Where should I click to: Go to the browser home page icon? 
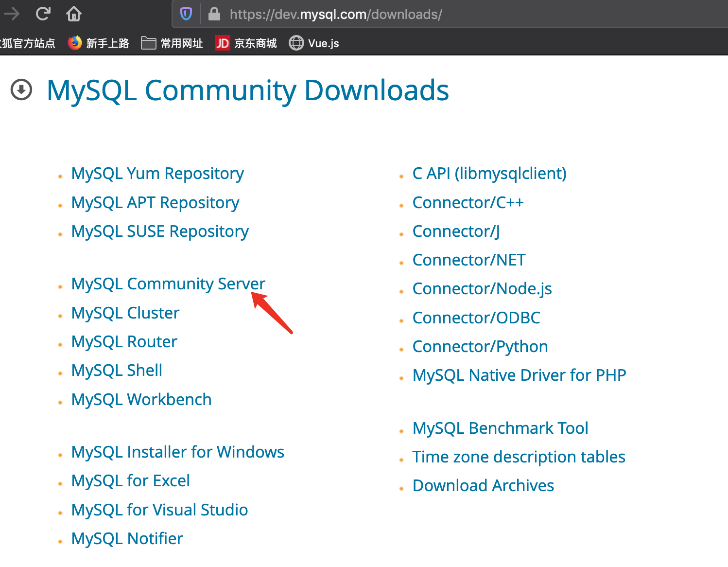[x=74, y=14]
